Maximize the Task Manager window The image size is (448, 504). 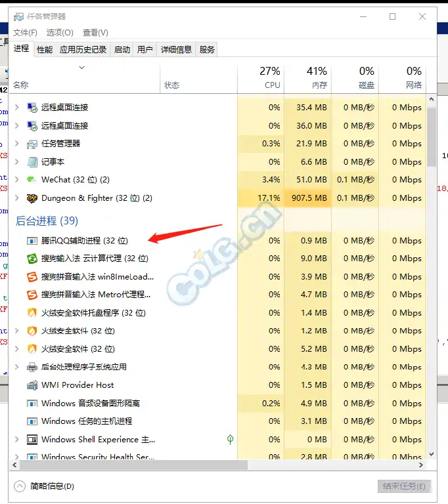pos(392,16)
